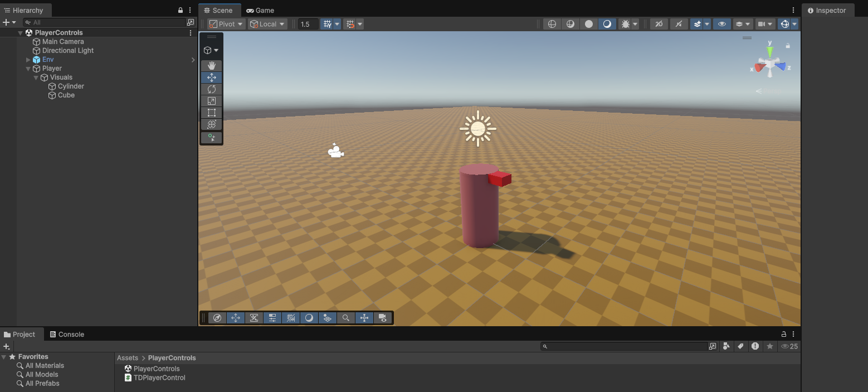Image resolution: width=868 pixels, height=392 pixels.
Task: Click the All Materials favorite
Action: (x=45, y=366)
